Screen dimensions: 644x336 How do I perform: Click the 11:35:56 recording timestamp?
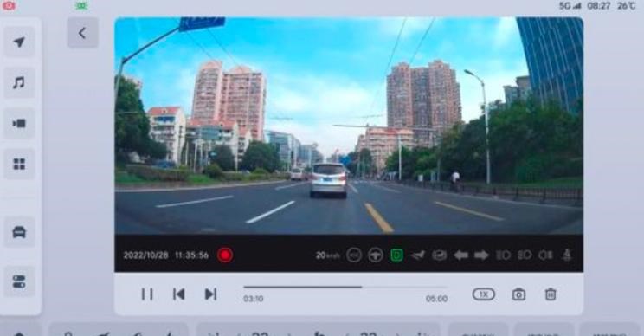pyautogui.click(x=191, y=255)
